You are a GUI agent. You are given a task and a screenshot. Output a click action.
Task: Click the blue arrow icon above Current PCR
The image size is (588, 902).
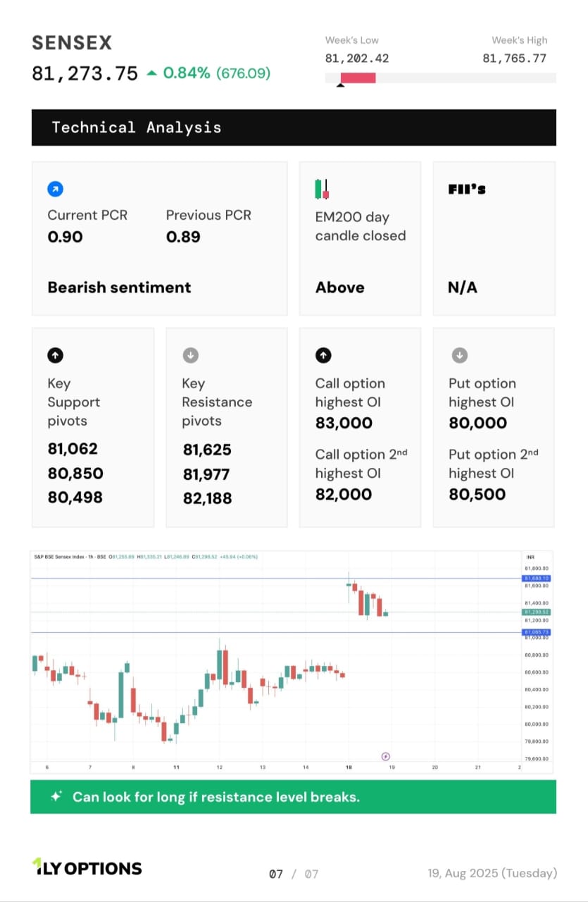(55, 189)
